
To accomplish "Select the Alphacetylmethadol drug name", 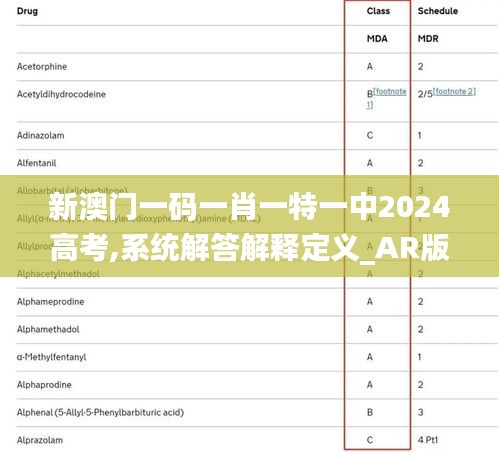I will [58, 274].
